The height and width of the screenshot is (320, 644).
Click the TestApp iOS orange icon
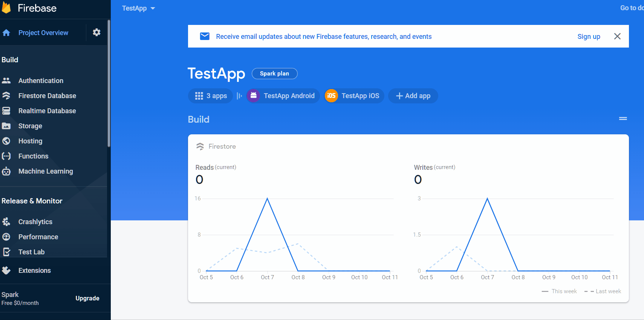[x=331, y=95]
